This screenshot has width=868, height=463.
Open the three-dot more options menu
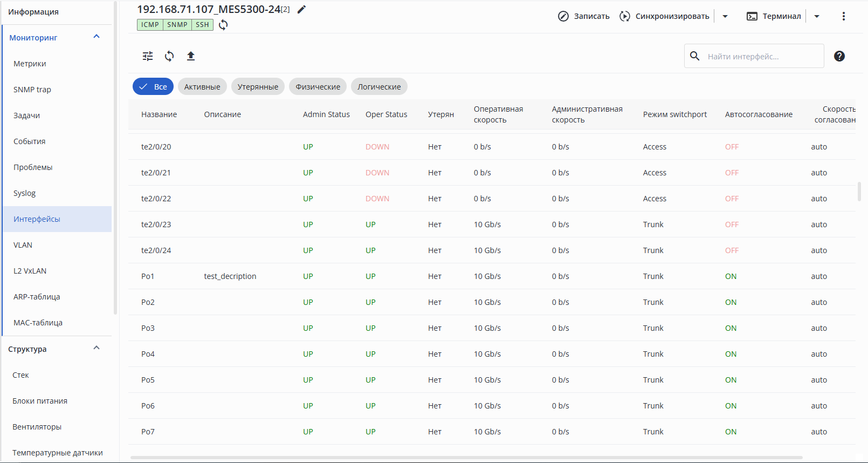tap(843, 16)
